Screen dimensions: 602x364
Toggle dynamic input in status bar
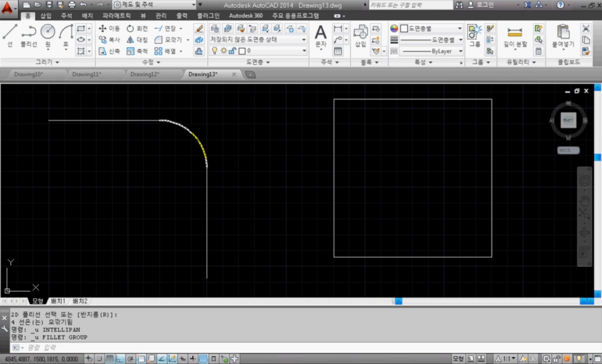click(x=182, y=359)
